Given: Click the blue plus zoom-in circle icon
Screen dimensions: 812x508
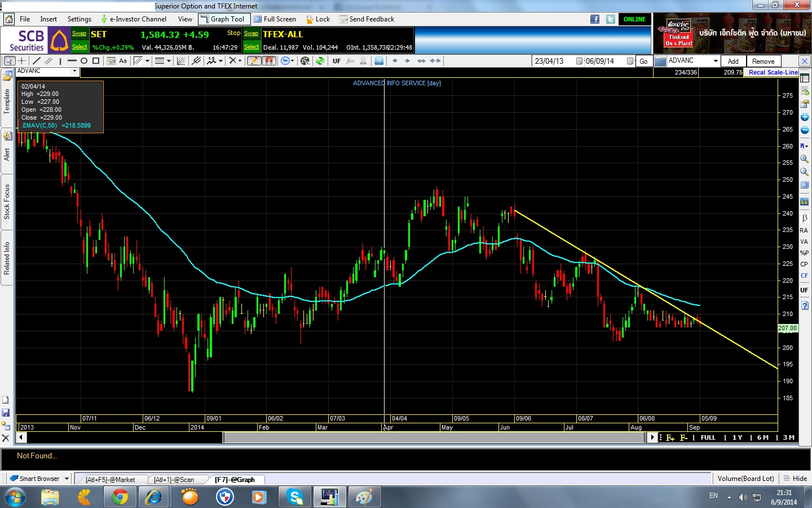Looking at the screenshot, I should coord(805,117).
